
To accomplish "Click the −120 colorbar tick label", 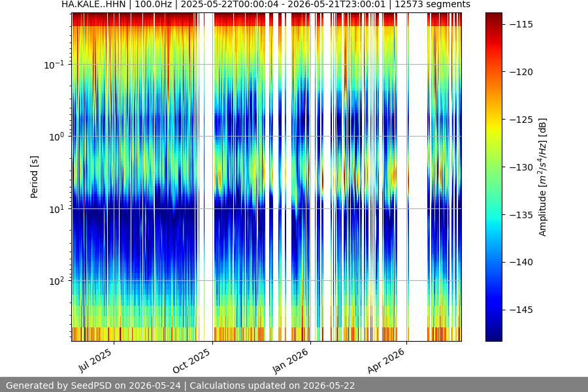I will click(521, 72).
